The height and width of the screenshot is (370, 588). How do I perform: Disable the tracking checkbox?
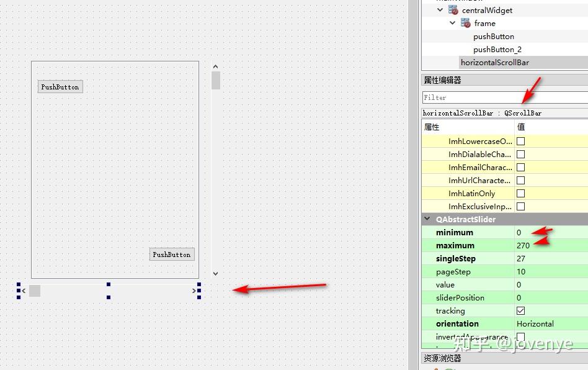[x=520, y=310]
